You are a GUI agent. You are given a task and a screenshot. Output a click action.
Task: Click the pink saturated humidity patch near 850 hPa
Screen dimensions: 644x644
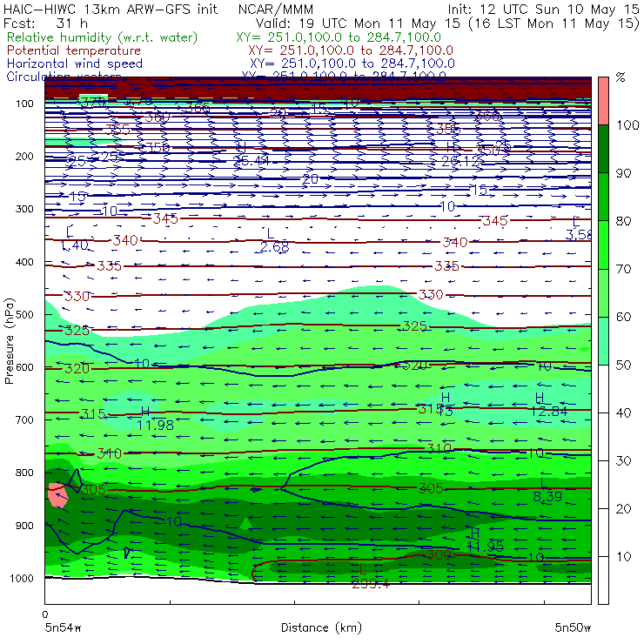57,495
